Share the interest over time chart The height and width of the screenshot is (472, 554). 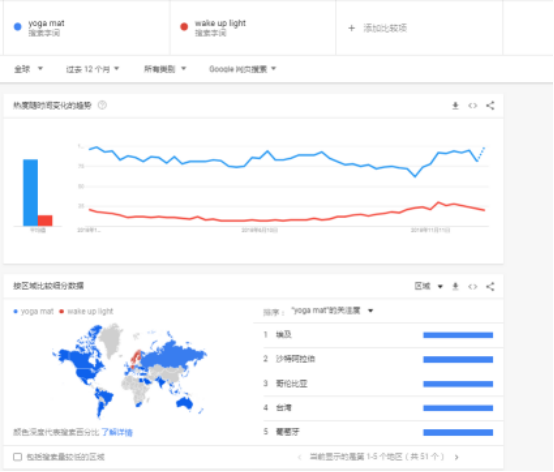tap(490, 105)
